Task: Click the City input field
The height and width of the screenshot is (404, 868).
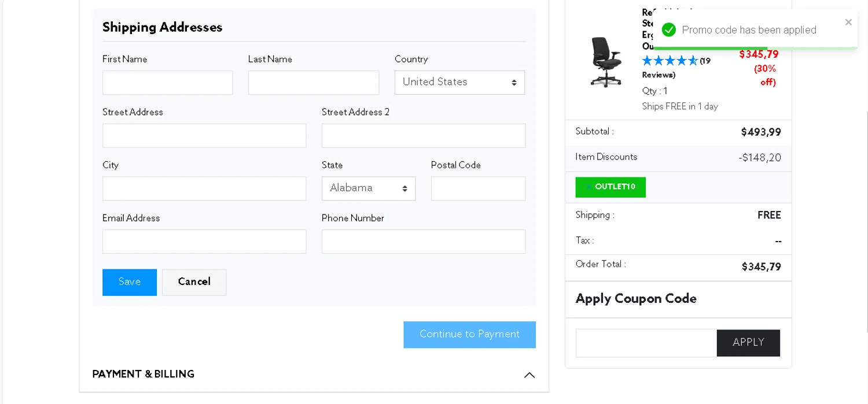Action: click(204, 189)
